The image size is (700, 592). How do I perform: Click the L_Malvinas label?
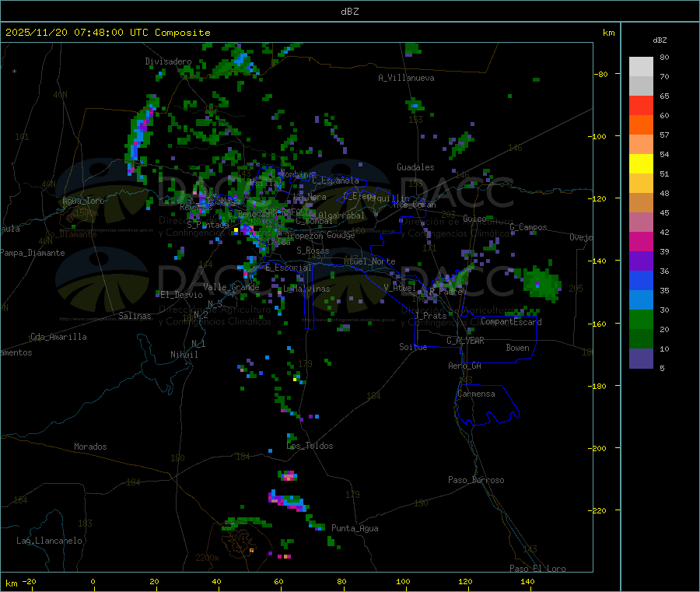306,289
